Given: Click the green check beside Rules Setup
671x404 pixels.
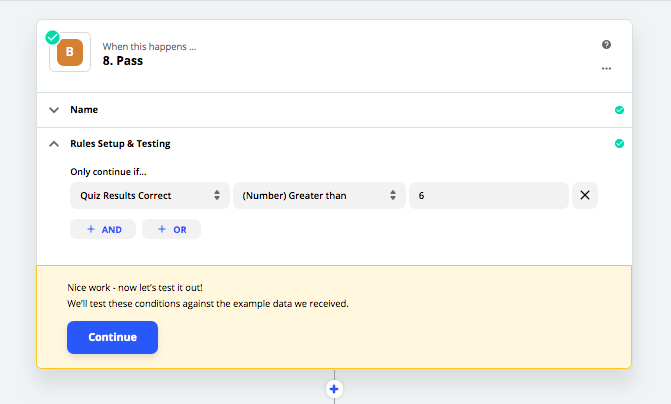Looking at the screenshot, I should click(x=619, y=143).
